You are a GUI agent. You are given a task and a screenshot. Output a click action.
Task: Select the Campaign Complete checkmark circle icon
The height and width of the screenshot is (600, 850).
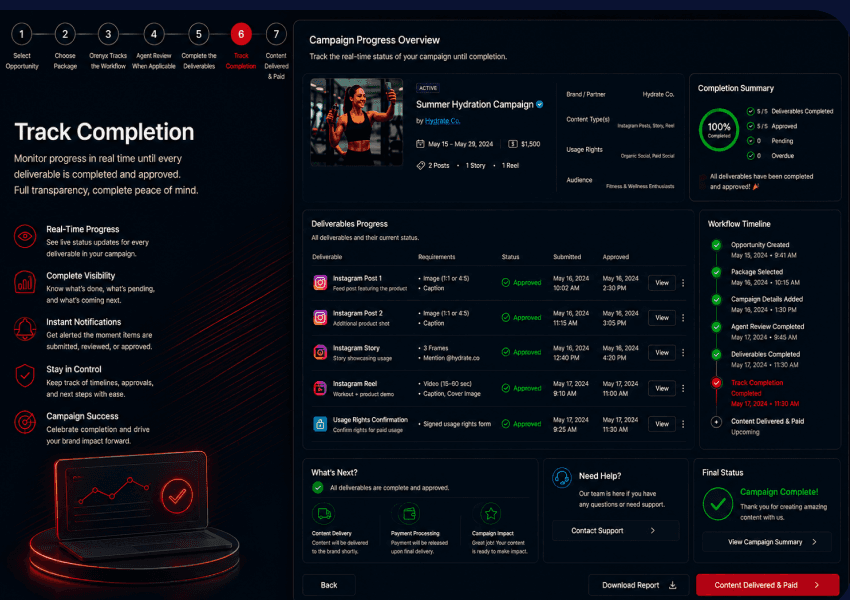click(718, 504)
